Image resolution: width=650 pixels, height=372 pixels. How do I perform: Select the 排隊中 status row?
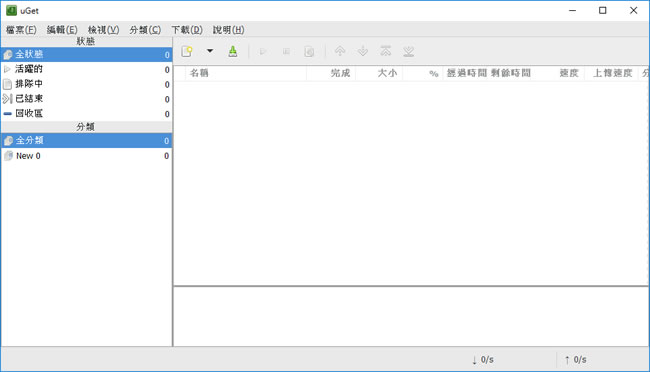click(87, 84)
